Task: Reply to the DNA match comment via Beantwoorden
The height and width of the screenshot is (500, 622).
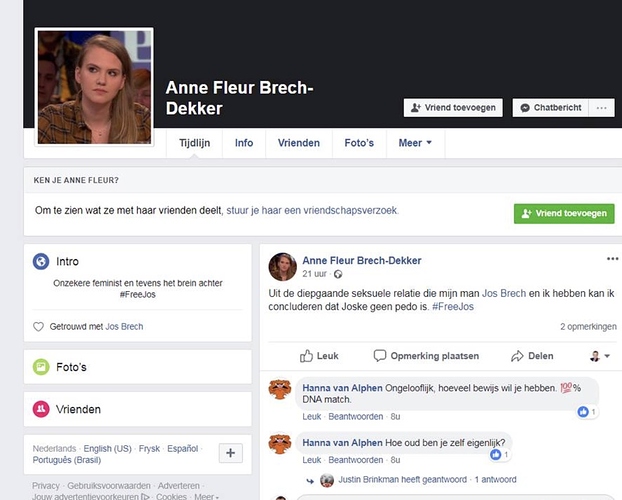Action: click(x=356, y=417)
